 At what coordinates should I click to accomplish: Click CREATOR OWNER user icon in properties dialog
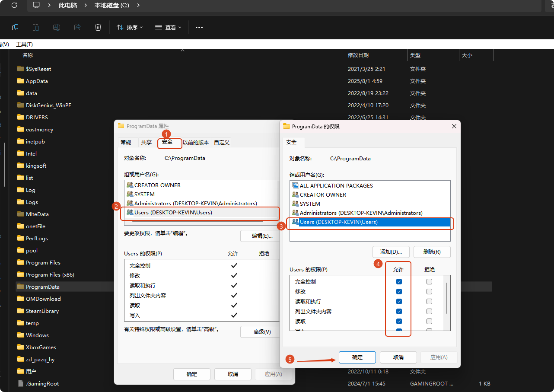130,185
